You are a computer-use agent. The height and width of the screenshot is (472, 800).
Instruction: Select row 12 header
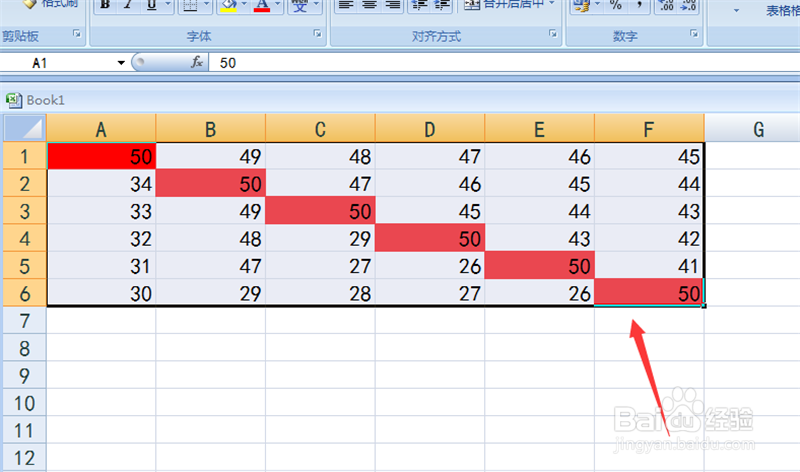24,458
